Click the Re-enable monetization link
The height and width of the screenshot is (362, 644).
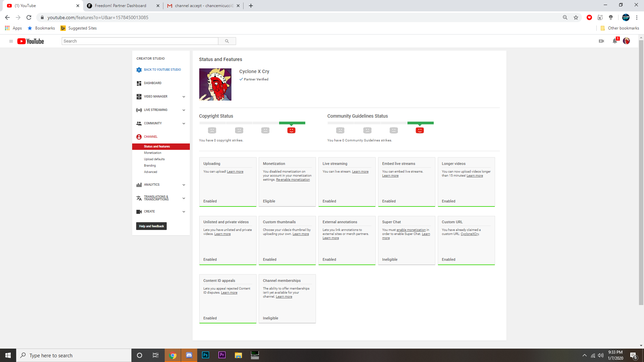point(293,180)
